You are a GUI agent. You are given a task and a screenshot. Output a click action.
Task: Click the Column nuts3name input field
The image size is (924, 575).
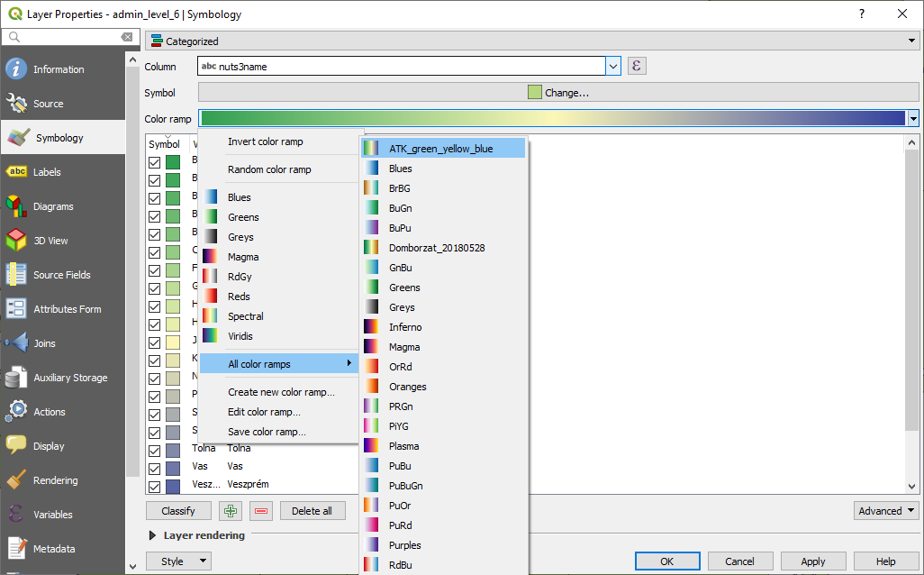click(402, 66)
